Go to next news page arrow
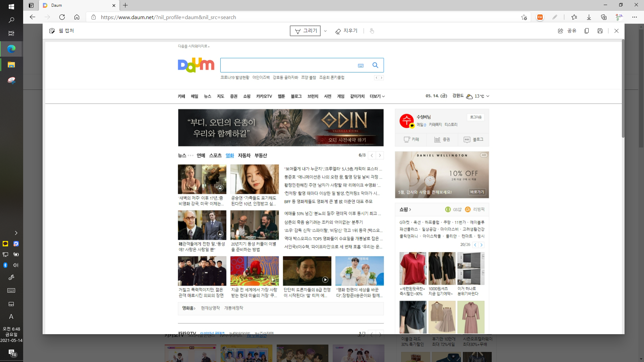The width and height of the screenshot is (644, 362). [x=380, y=156]
